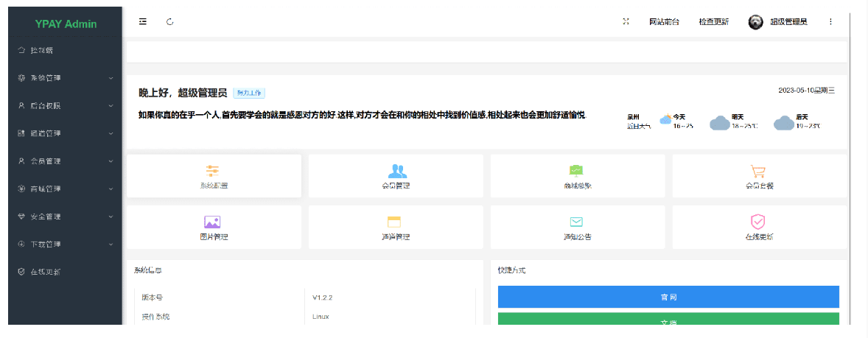
Task: Open 下载管理 menu label in sidebar
Action: pyautogui.click(x=46, y=244)
